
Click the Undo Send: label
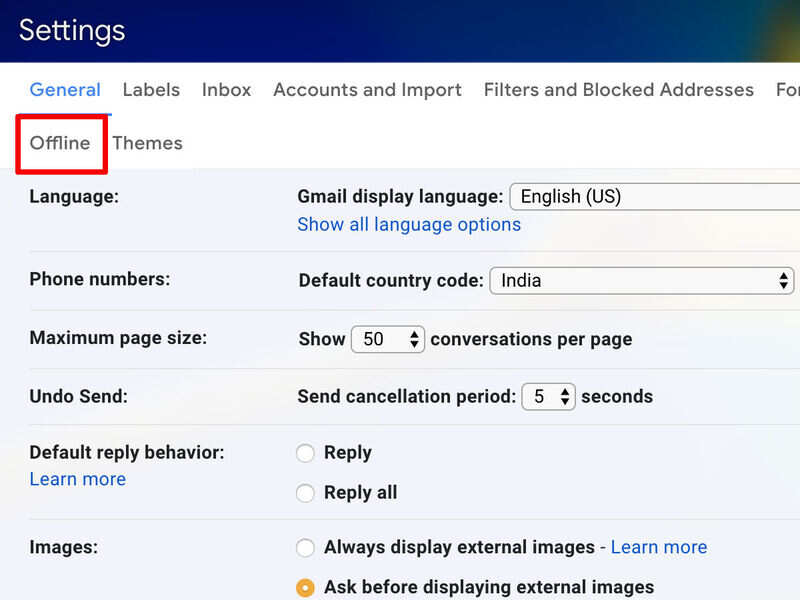(79, 396)
